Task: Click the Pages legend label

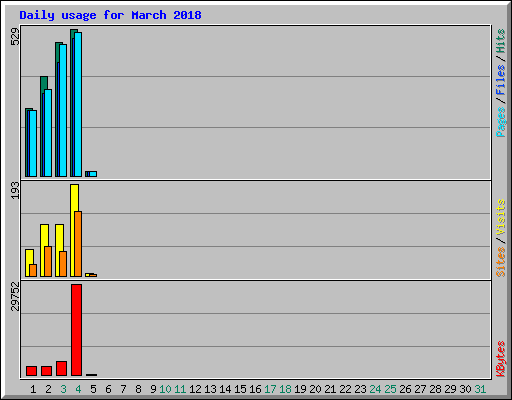Action: (x=500, y=122)
